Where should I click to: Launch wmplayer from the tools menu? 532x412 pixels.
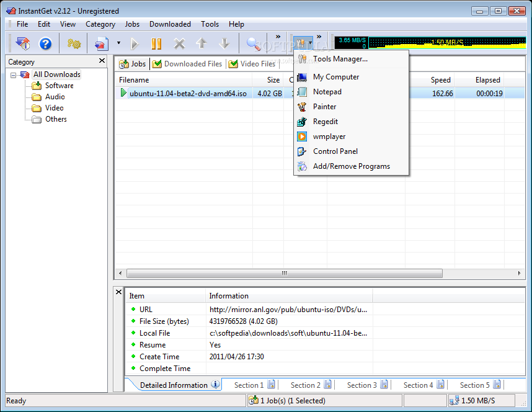[x=351, y=137]
